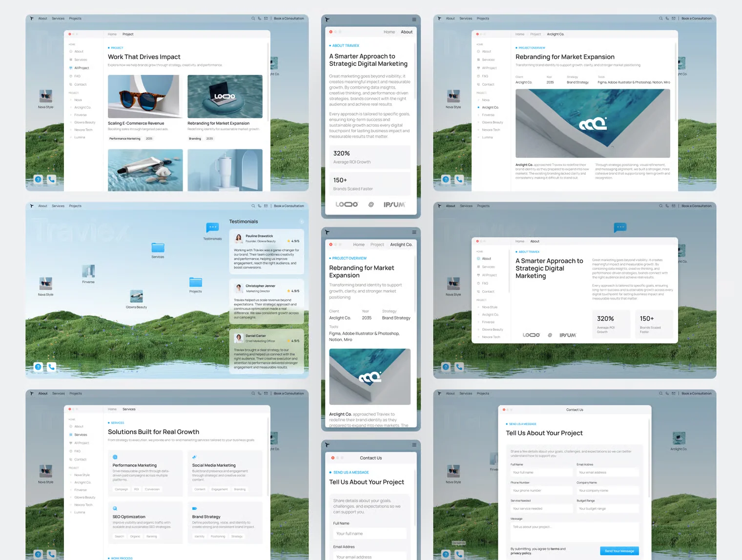The image size is (742, 560).
Task: Select Arclight Co. in desktop Rebranding window sidebar
Action: click(490, 107)
